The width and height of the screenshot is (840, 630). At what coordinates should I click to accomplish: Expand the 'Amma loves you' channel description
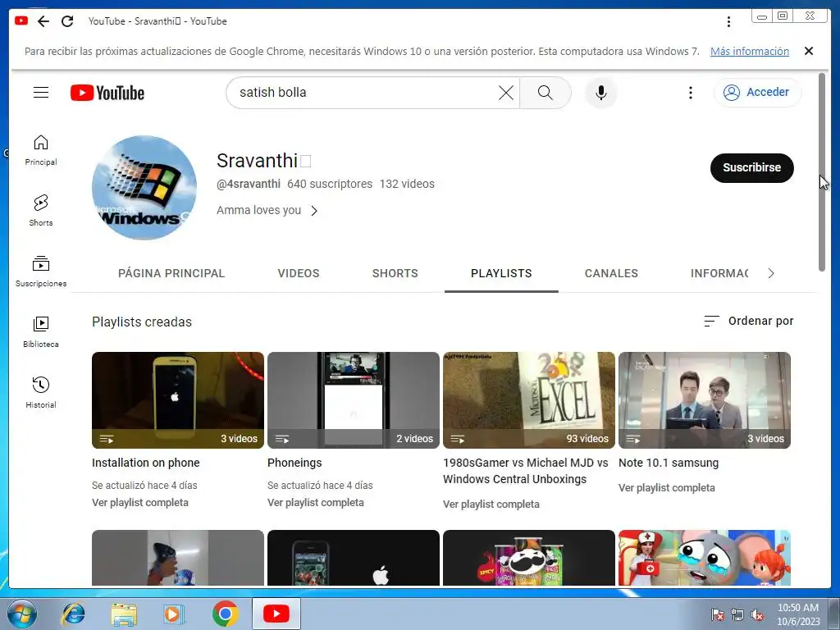click(267, 211)
